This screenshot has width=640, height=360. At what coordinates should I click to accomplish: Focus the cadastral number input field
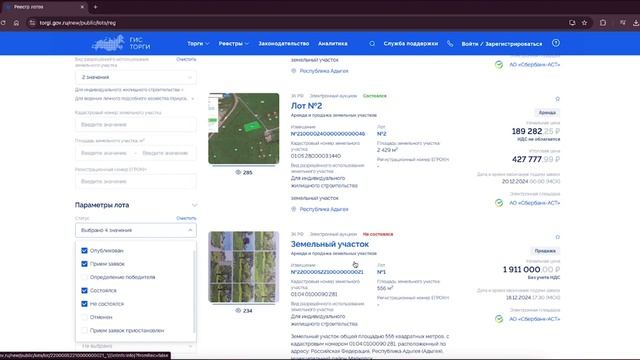pyautogui.click(x=136, y=124)
